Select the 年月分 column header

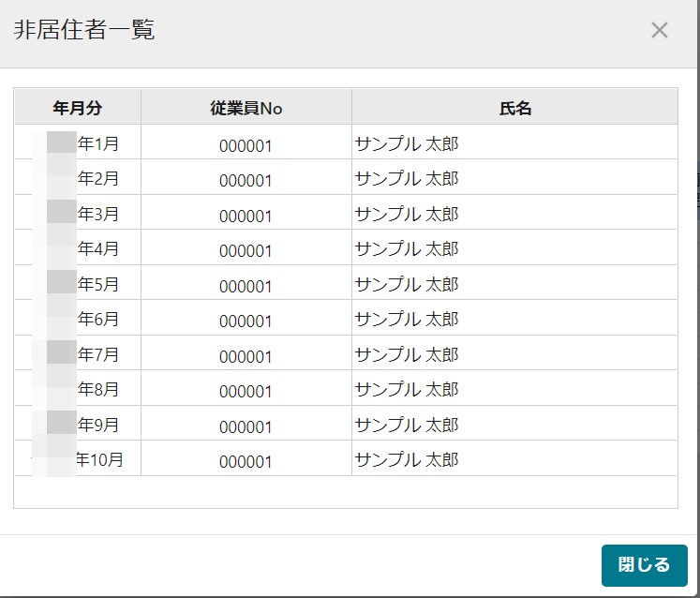tap(78, 107)
